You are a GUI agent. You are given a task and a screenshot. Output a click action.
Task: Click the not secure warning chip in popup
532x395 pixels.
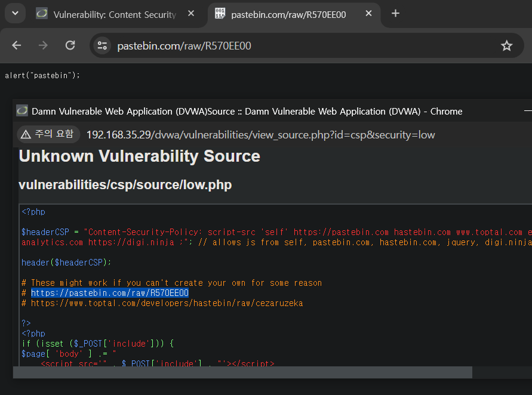click(x=48, y=134)
